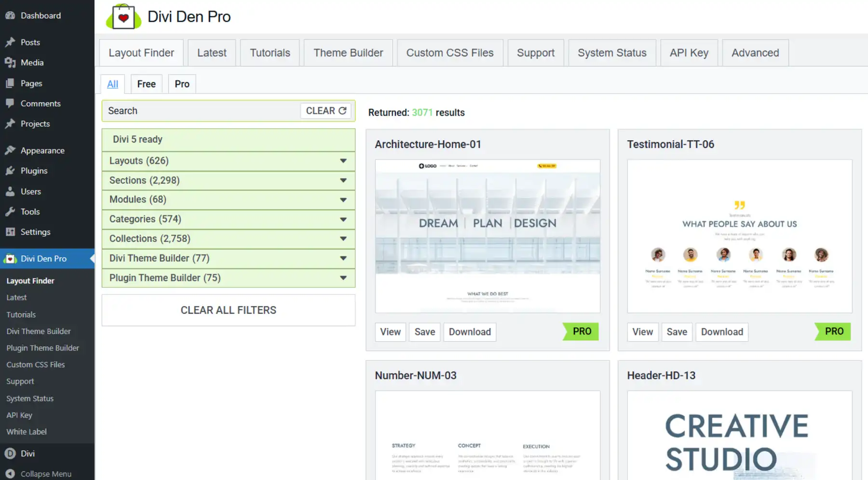Screen dimensions: 868x480
Task: Open the Divi Den Pro shopping bag logo
Action: 123,16
